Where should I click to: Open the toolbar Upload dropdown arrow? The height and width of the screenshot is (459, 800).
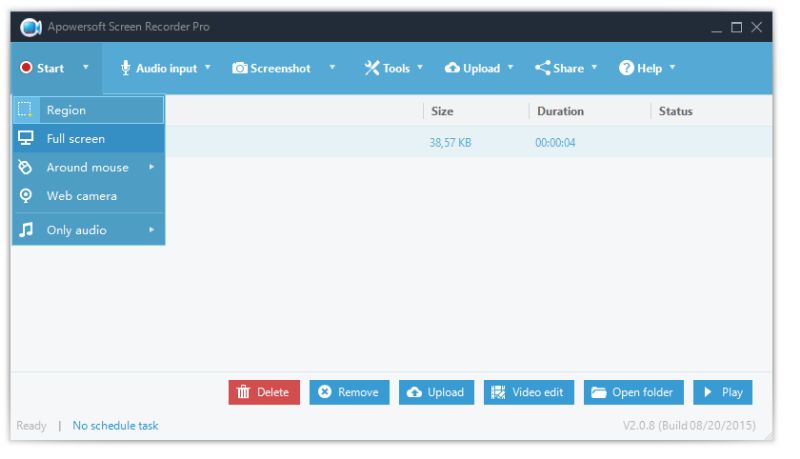(x=510, y=67)
